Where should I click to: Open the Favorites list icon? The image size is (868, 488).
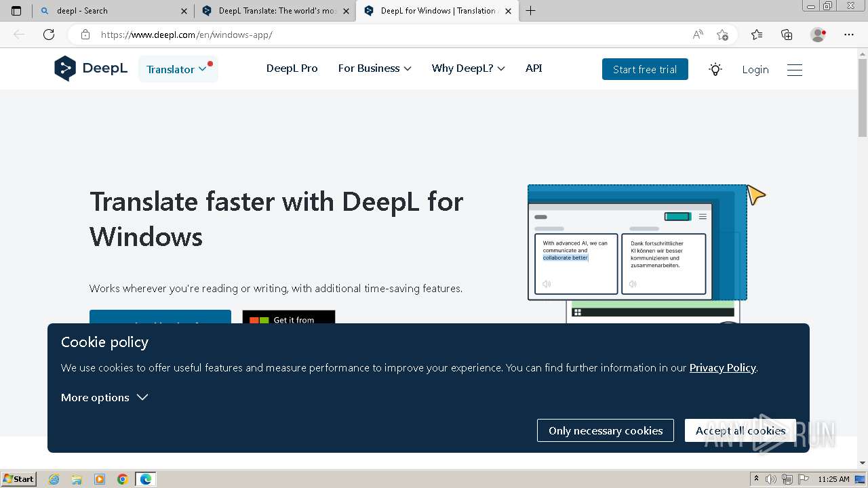757,35
